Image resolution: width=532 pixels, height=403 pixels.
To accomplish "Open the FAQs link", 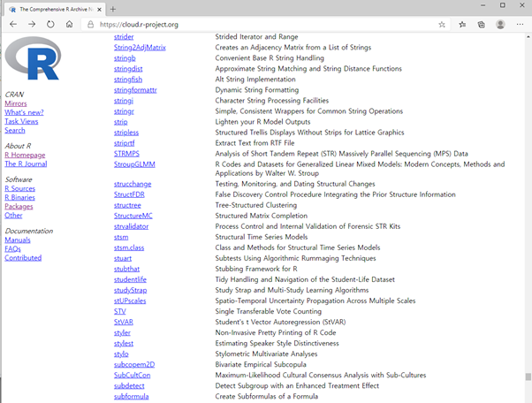I will coord(13,249).
